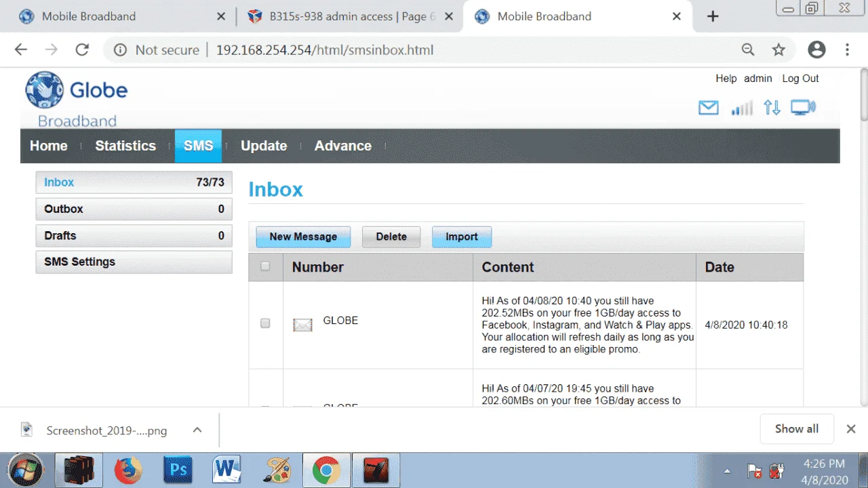Open the Update menu
Viewport: 868px width, 488px height.
pyautogui.click(x=264, y=146)
